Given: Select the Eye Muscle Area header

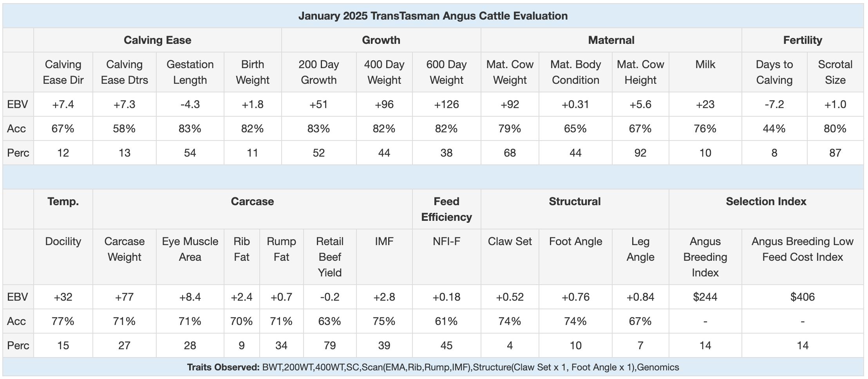Looking at the screenshot, I should click(x=190, y=249).
